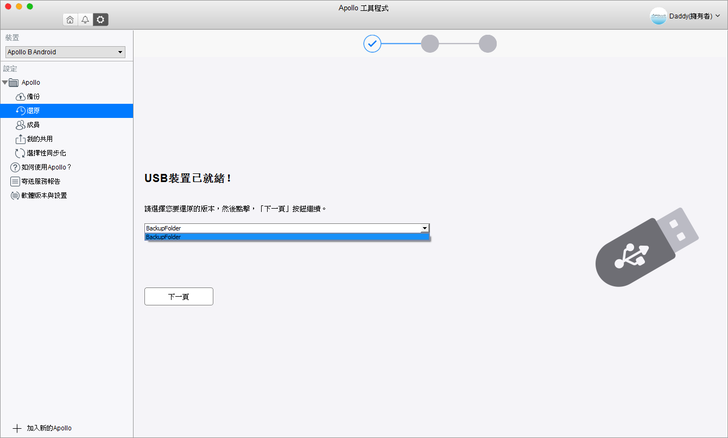Click the backup cloud-upload icon
Viewport: 728px width, 438px height.
[x=20, y=97]
